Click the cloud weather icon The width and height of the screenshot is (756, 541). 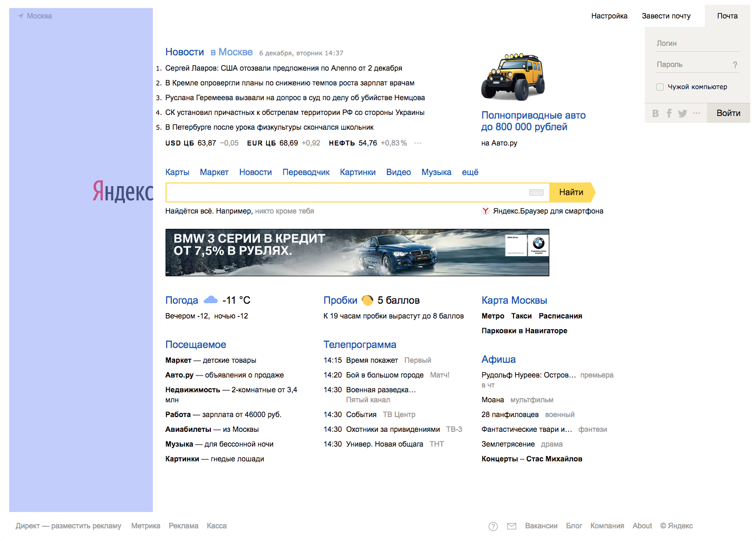pyautogui.click(x=210, y=300)
